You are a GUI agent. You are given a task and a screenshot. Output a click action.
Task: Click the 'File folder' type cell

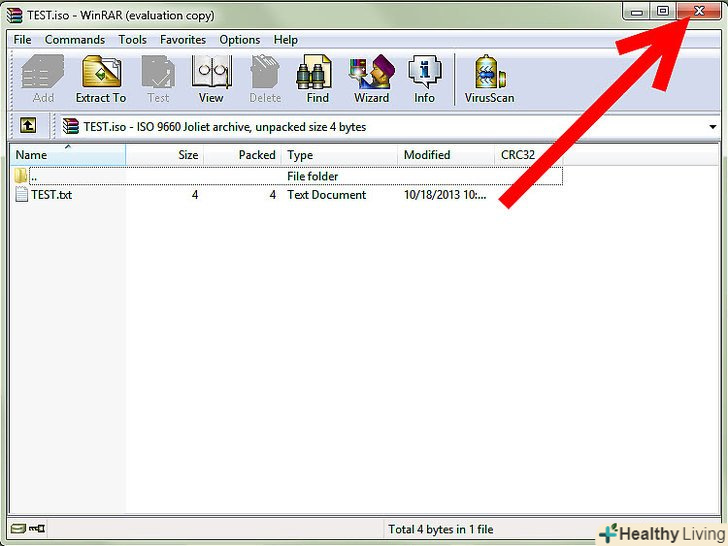coord(312,176)
